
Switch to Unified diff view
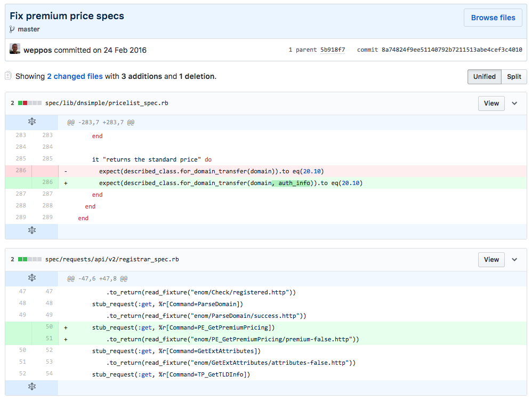(x=484, y=77)
